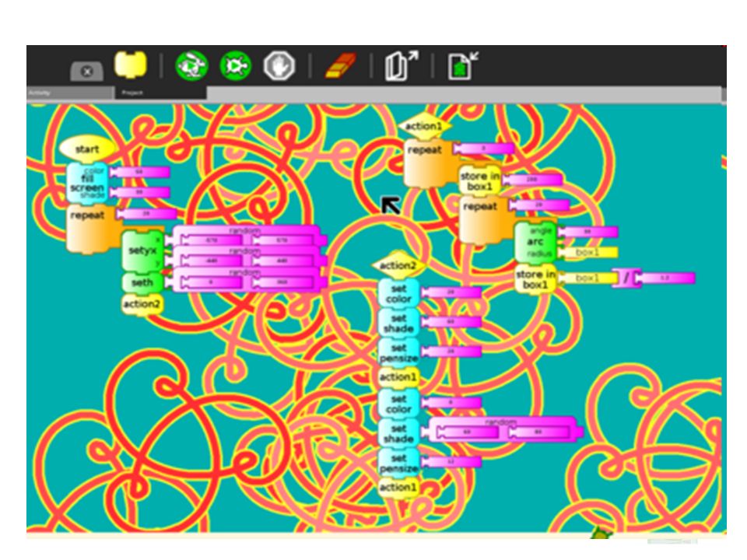Click the divide operator block
This screenshot has height=560, width=747.
(x=626, y=278)
